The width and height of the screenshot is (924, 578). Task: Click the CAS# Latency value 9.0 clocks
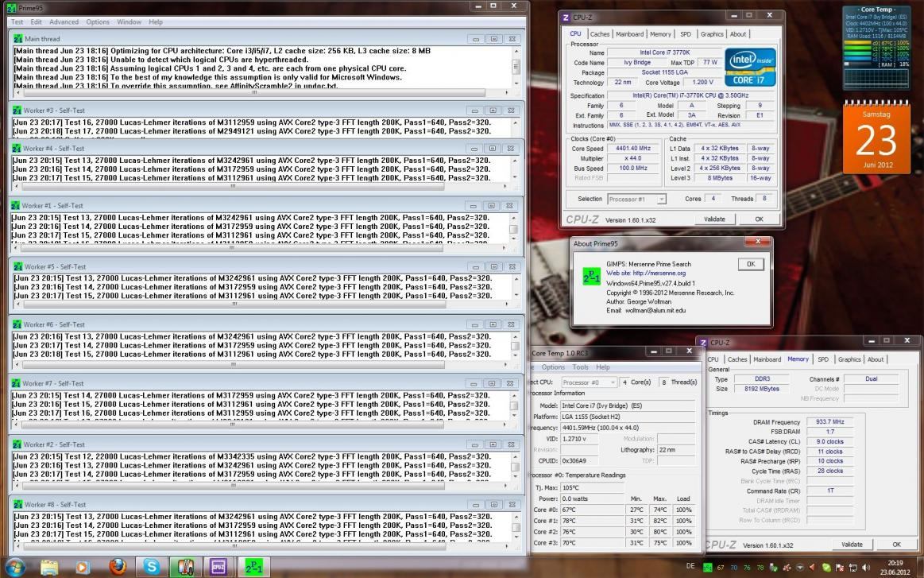point(829,441)
